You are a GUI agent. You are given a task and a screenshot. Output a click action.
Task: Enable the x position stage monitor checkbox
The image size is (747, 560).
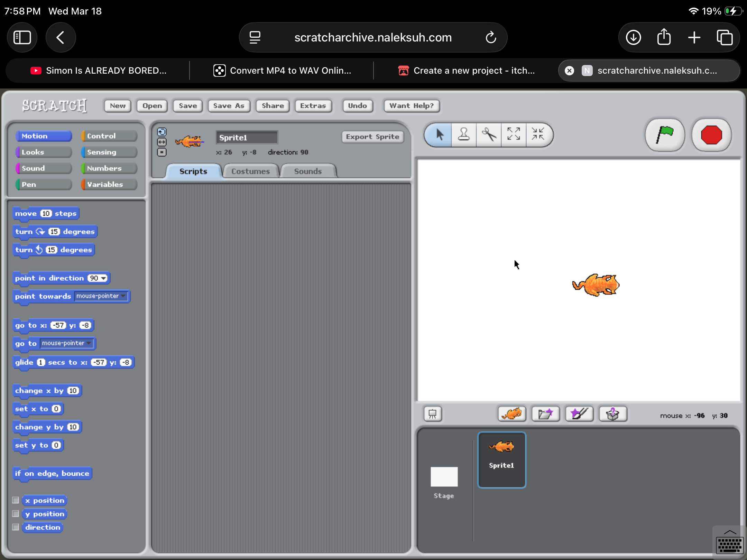point(16,500)
